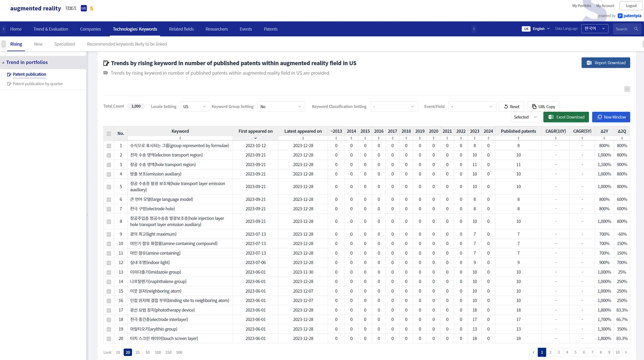Open the Specialized tab

pyautogui.click(x=64, y=44)
